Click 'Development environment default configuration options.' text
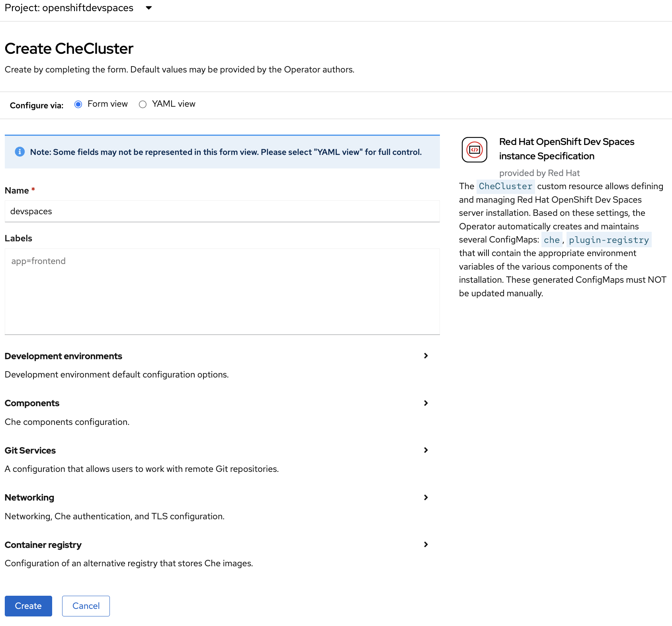Viewport: 672px width, 626px height. point(117,375)
